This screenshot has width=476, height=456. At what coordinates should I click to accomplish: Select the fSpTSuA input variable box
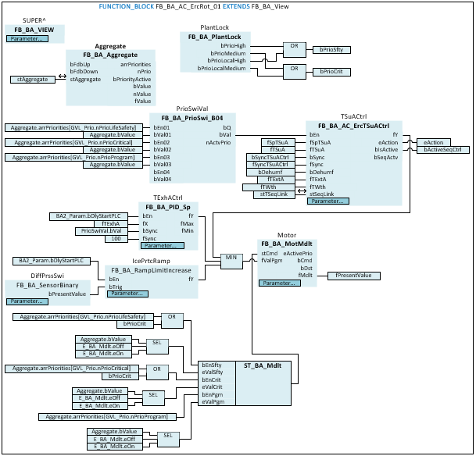(278, 142)
